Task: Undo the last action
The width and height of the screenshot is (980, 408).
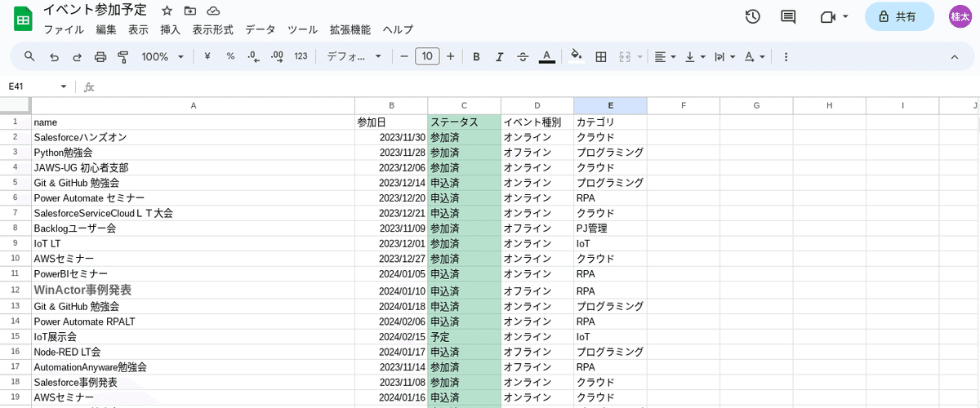Action: pyautogui.click(x=54, y=56)
